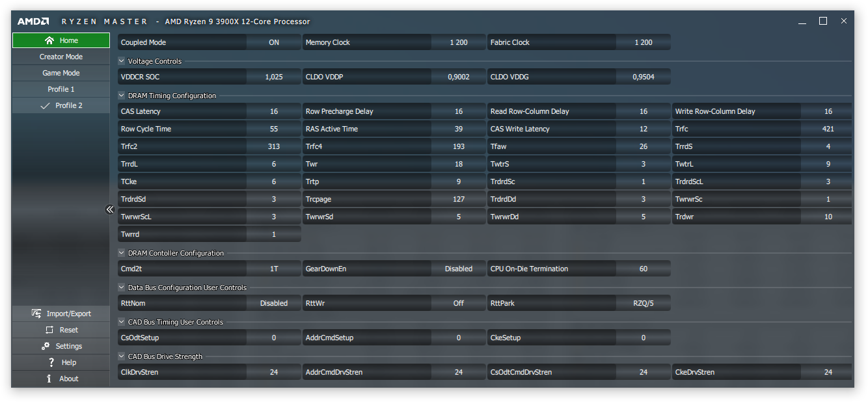
Task: Click CkeSetup value 0
Action: pyautogui.click(x=644, y=338)
